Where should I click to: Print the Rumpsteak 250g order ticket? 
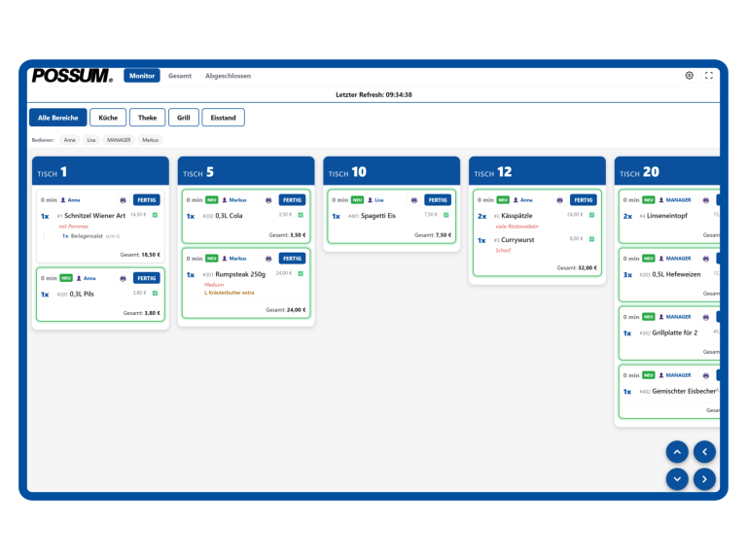[x=268, y=259]
